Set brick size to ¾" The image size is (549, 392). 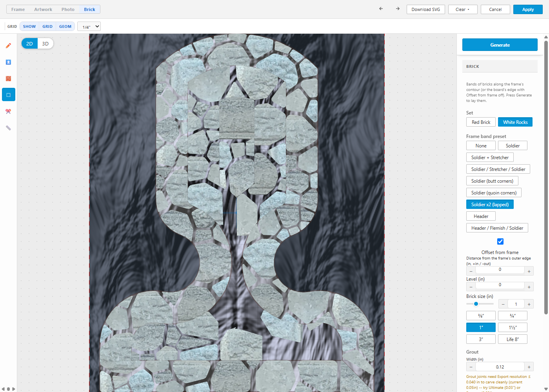[513, 316]
